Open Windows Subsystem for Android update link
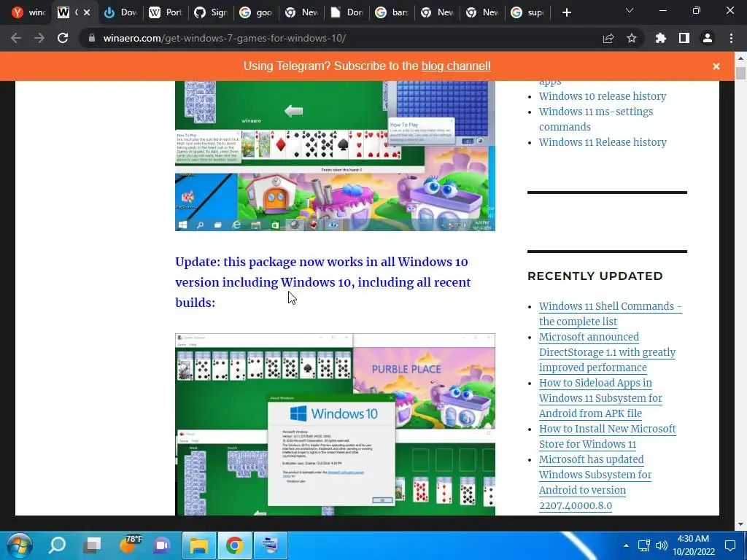The width and height of the screenshot is (747, 560). 595,483
